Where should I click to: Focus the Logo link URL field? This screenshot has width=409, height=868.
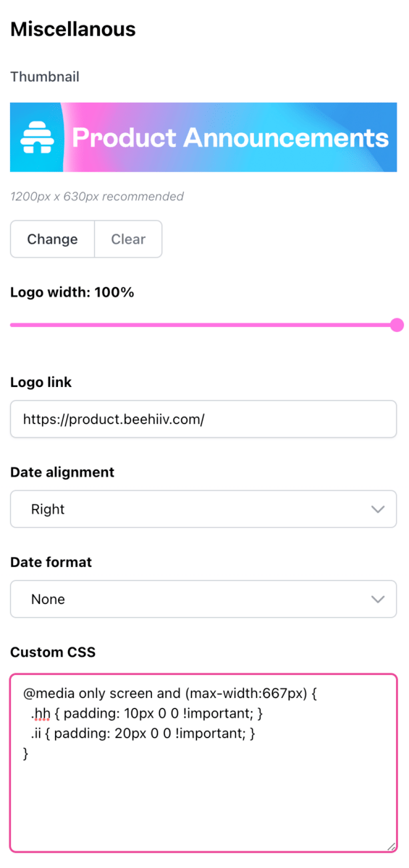pos(203,420)
